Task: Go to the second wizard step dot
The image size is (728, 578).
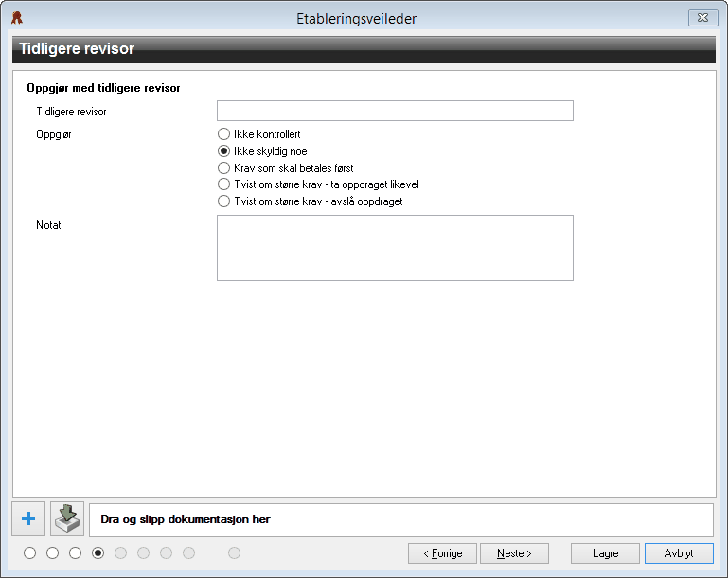Action: pyautogui.click(x=52, y=553)
